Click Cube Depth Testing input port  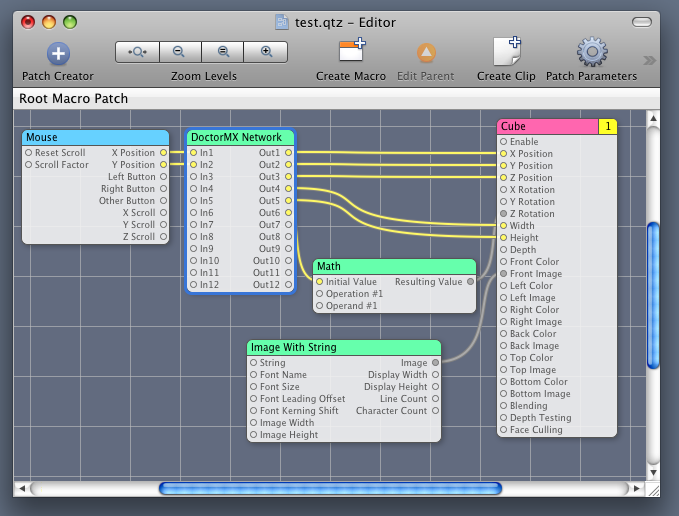(x=504, y=418)
